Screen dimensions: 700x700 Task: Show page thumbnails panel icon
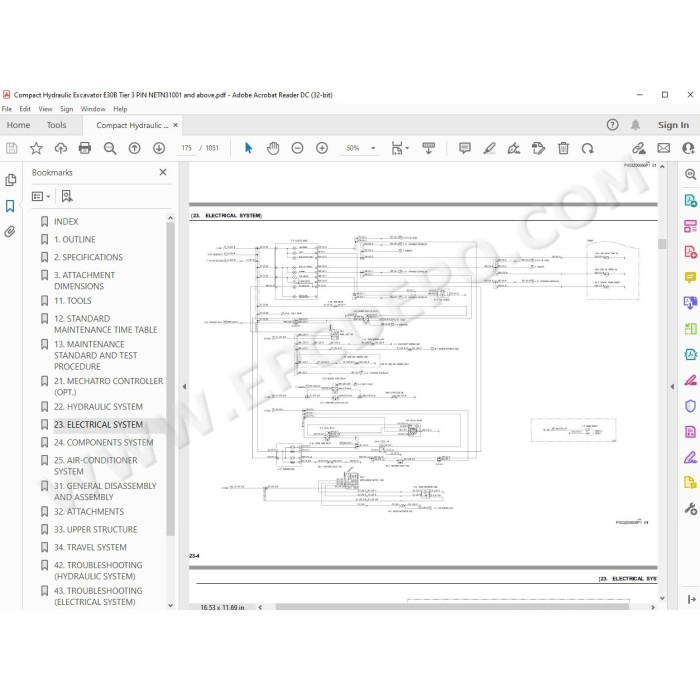point(10,180)
